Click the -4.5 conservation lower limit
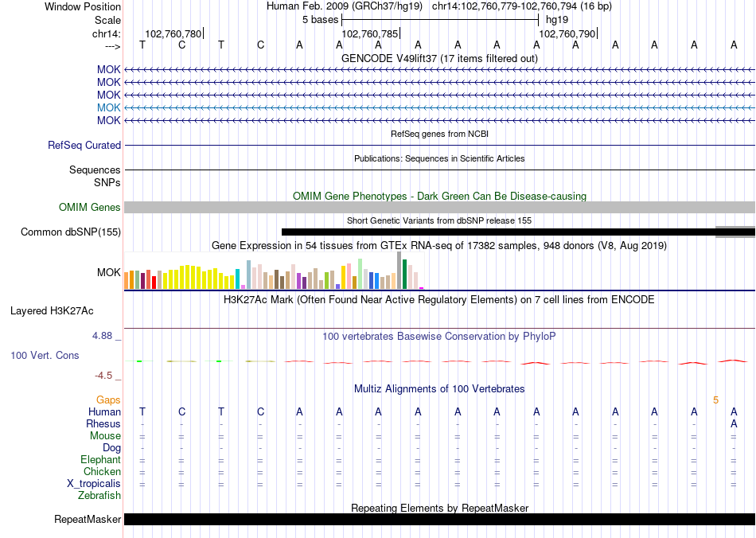The width and height of the screenshot is (756, 538). click(x=103, y=376)
